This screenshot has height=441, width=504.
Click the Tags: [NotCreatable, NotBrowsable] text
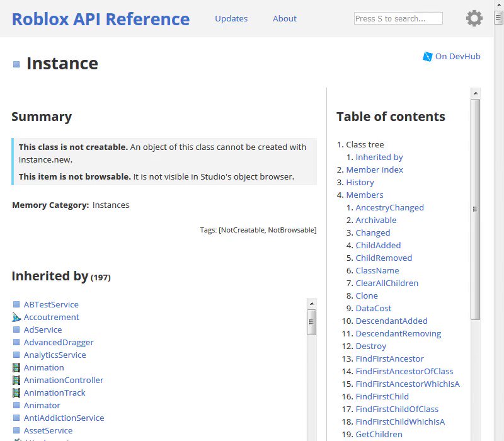(258, 230)
